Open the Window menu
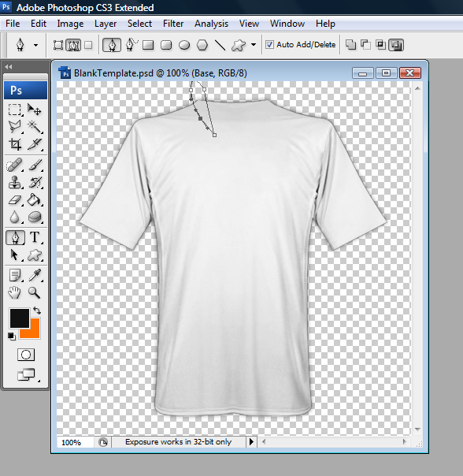This screenshot has width=463, height=476. point(287,24)
